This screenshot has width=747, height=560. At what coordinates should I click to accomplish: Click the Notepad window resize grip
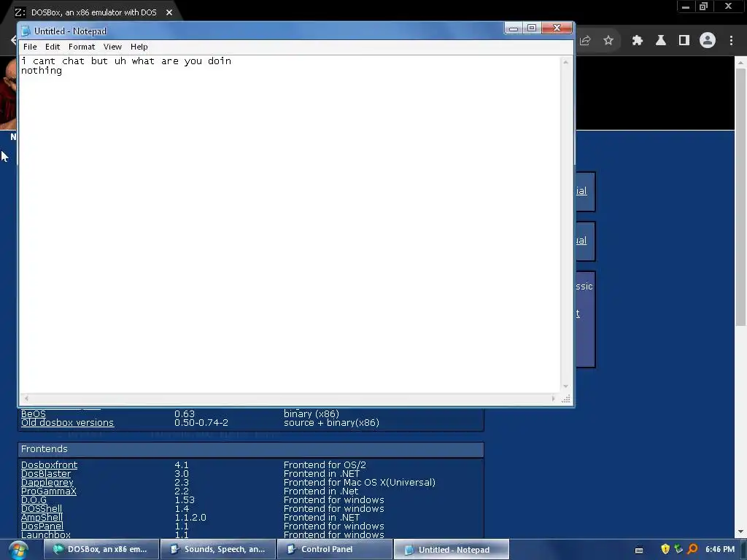click(566, 399)
